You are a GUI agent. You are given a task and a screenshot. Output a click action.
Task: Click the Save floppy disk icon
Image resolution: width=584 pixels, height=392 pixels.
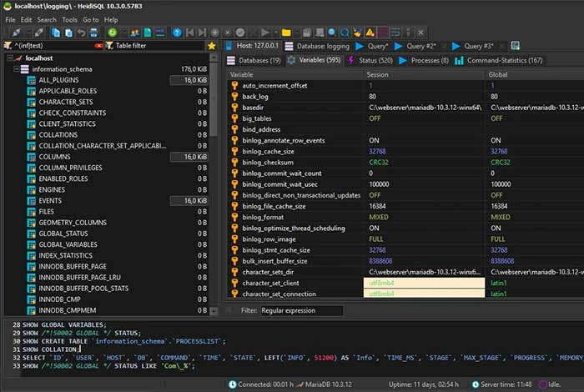[306, 33]
